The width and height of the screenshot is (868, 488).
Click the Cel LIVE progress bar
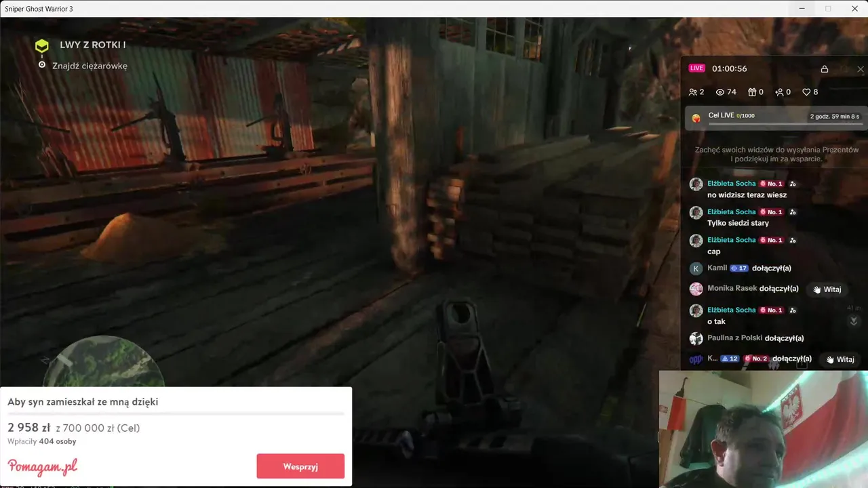[x=785, y=124]
